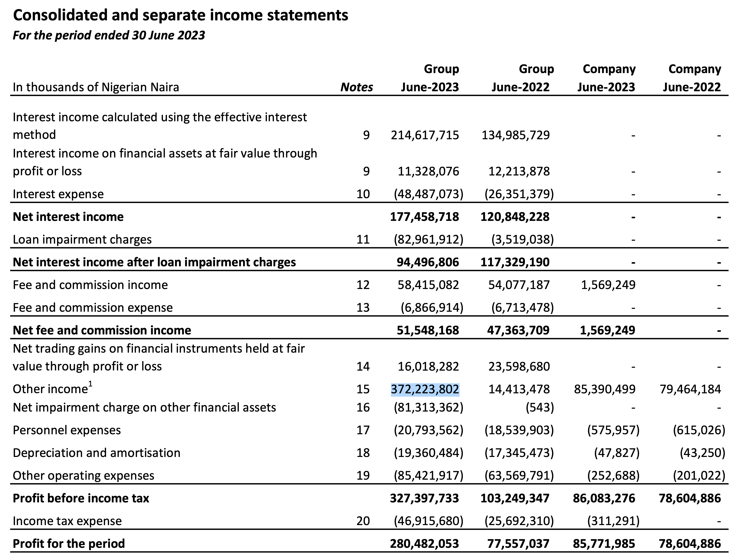Click the highlighted Other income value 372,223,802
740x560 pixels.
[x=425, y=389]
